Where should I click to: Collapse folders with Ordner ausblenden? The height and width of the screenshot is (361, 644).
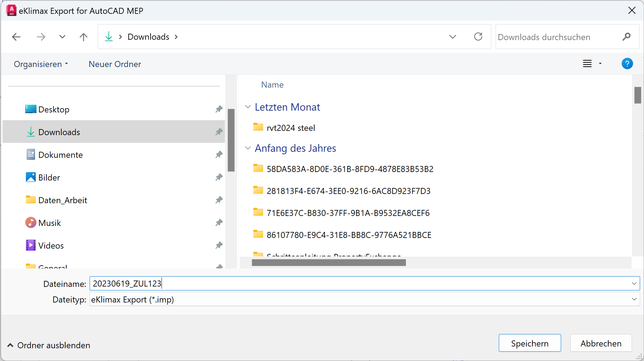click(x=49, y=345)
